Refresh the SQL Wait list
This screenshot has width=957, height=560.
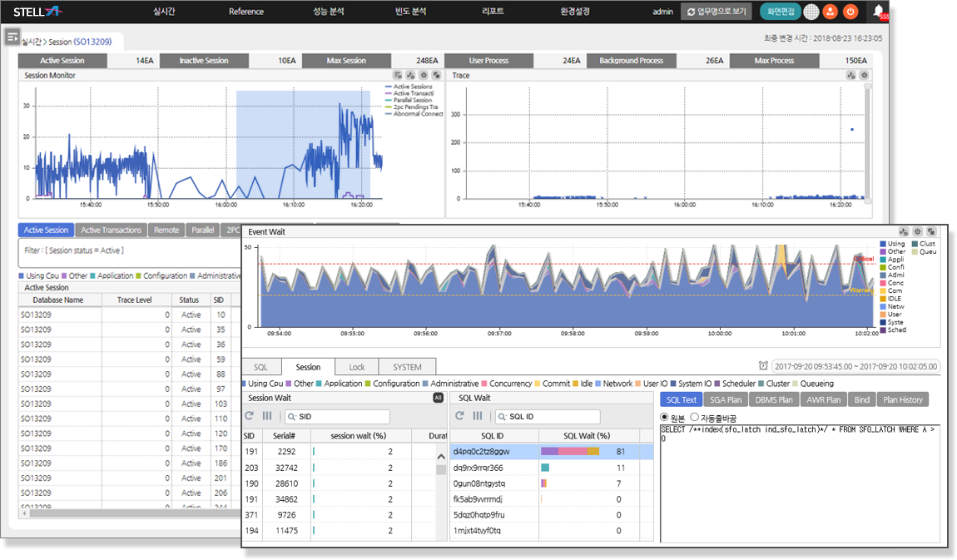[459, 416]
